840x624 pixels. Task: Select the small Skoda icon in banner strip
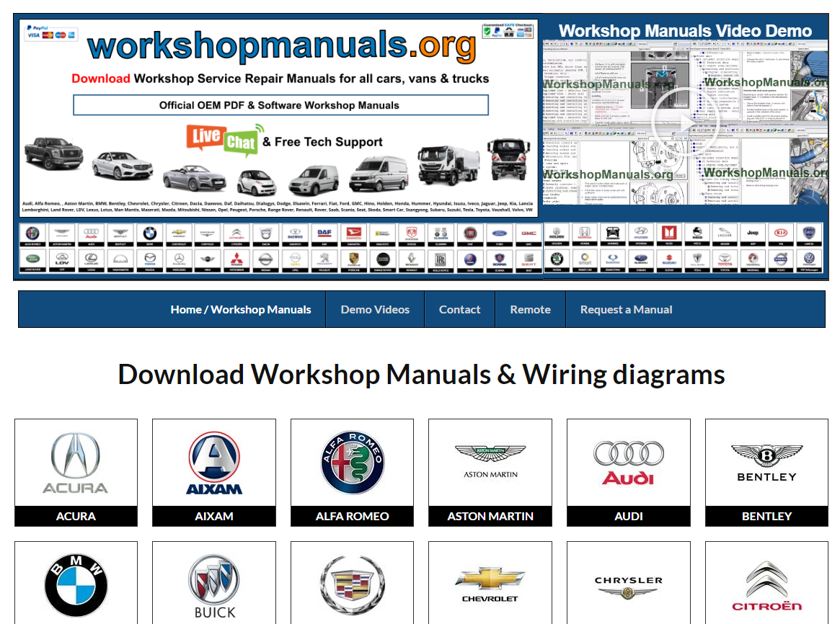(557, 261)
